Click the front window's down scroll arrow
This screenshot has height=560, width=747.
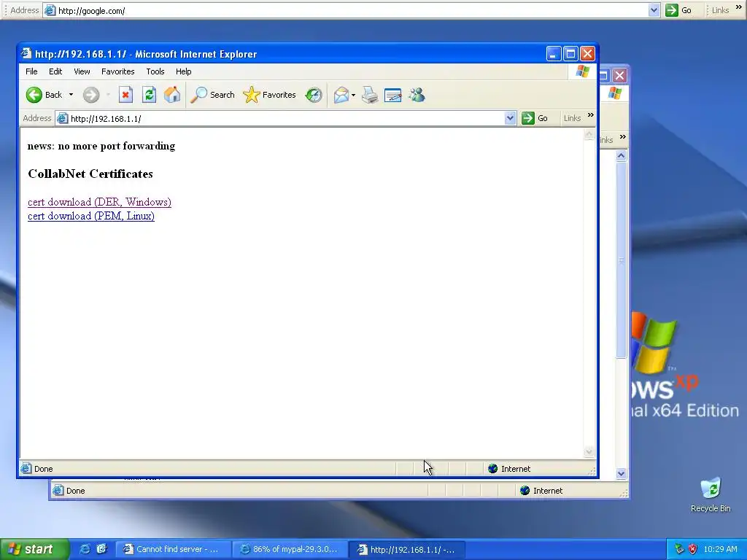pos(589,451)
